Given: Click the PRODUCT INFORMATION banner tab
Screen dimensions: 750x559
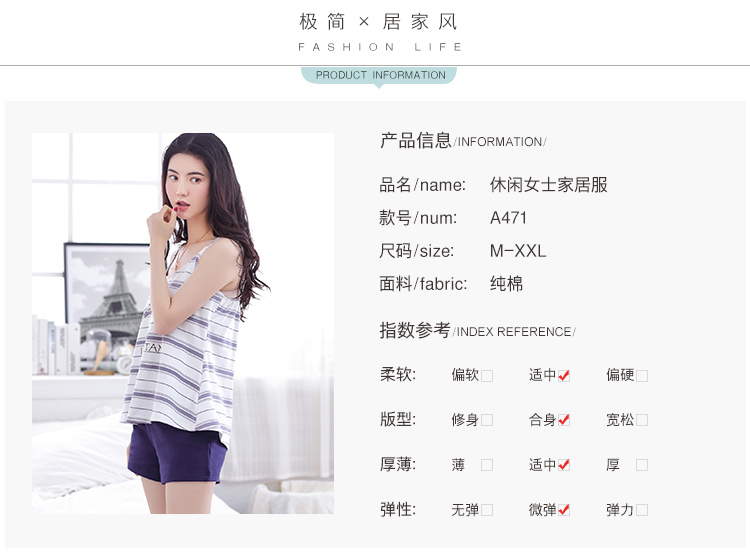Looking at the screenshot, I should pyautogui.click(x=379, y=76).
